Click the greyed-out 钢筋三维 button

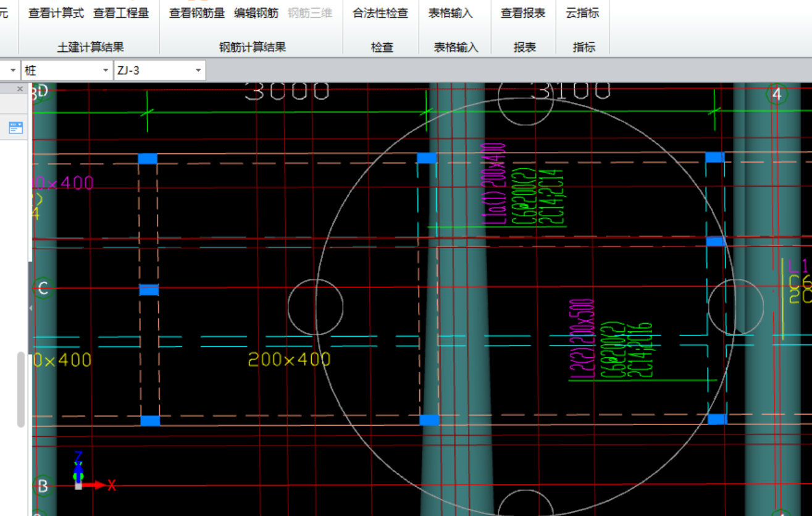click(x=310, y=13)
